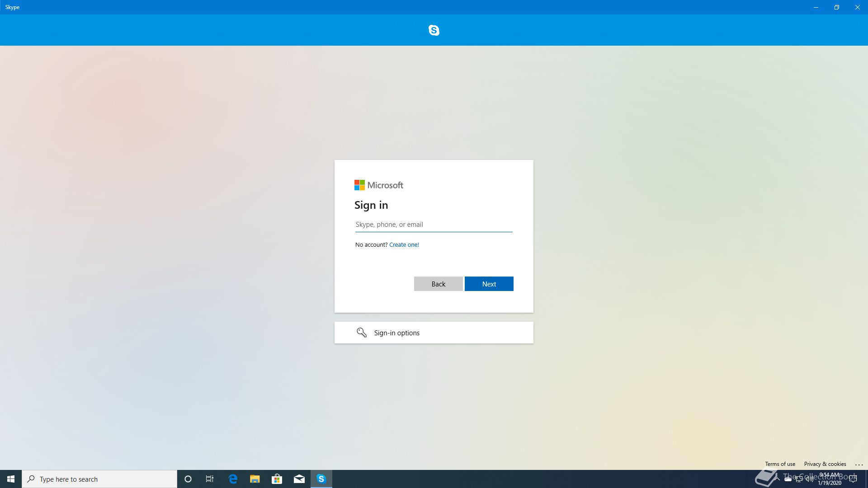This screenshot has height=488, width=868.
Task: Select the Skype taskbar icon
Action: tap(321, 479)
